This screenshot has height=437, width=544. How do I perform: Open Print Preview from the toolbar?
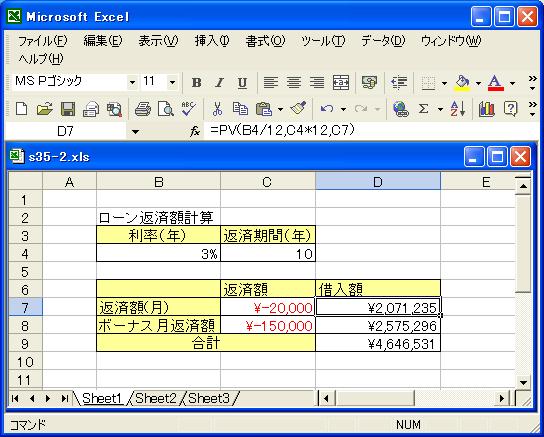point(166,109)
